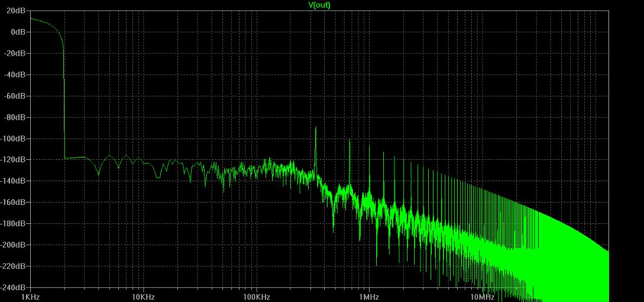
Task: Click the -160dB axis label
Action: (13, 203)
